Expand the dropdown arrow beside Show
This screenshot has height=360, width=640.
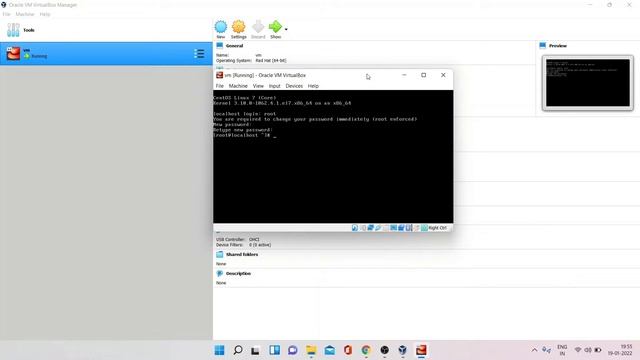point(286,29)
